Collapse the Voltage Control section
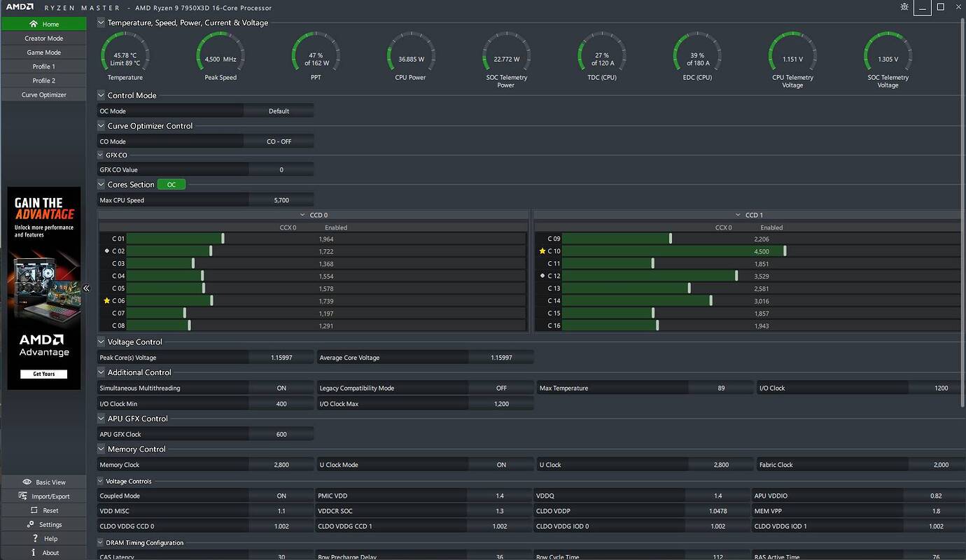The width and height of the screenshot is (966, 560). 101,342
